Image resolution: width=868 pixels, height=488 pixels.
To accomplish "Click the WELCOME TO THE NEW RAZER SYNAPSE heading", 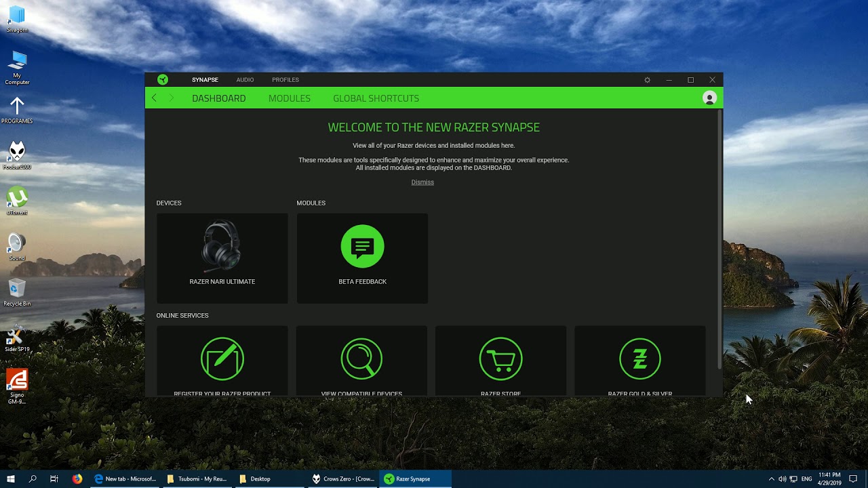I will (434, 127).
